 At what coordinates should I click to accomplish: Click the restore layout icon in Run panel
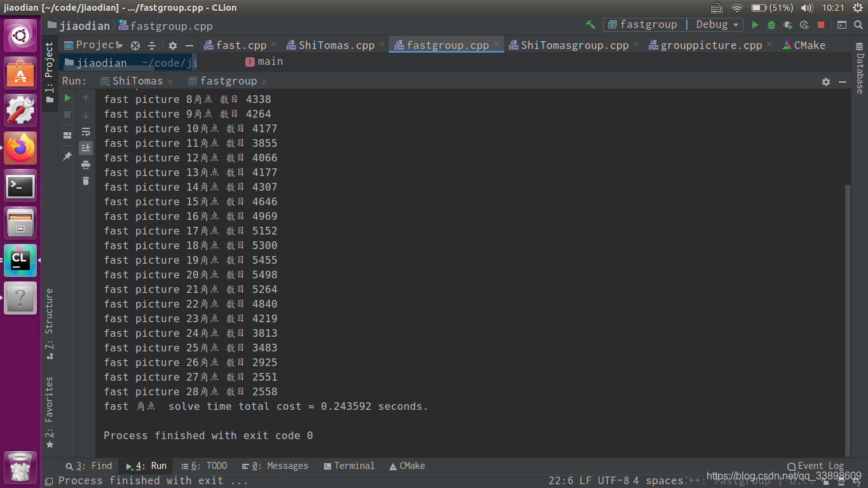(67, 135)
